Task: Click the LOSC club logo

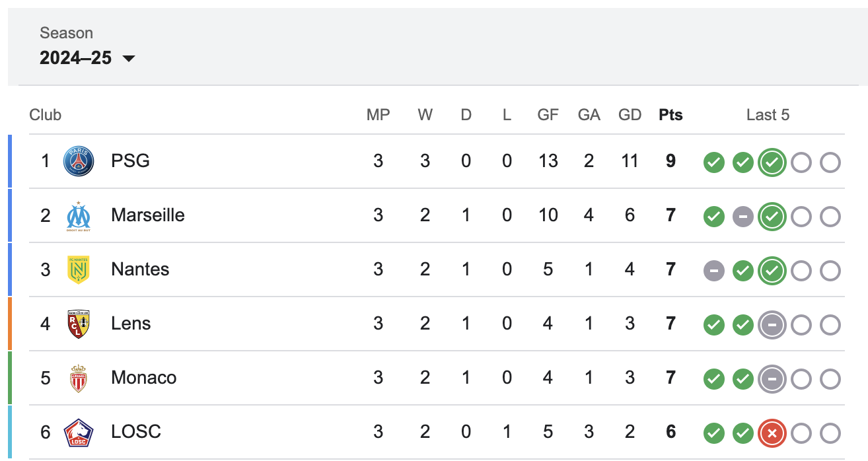Action: click(79, 432)
